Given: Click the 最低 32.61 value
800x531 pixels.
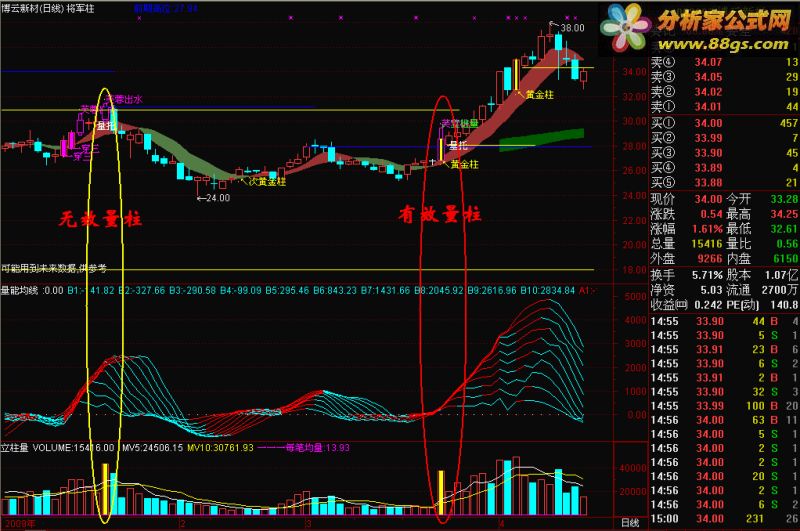Looking at the screenshot, I should pos(784,229).
